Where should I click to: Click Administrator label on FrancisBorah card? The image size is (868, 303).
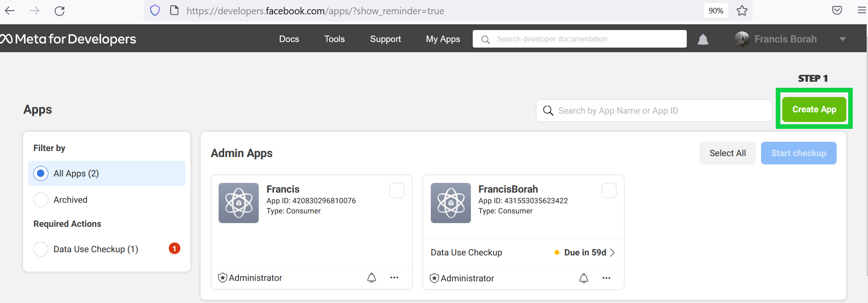(467, 278)
